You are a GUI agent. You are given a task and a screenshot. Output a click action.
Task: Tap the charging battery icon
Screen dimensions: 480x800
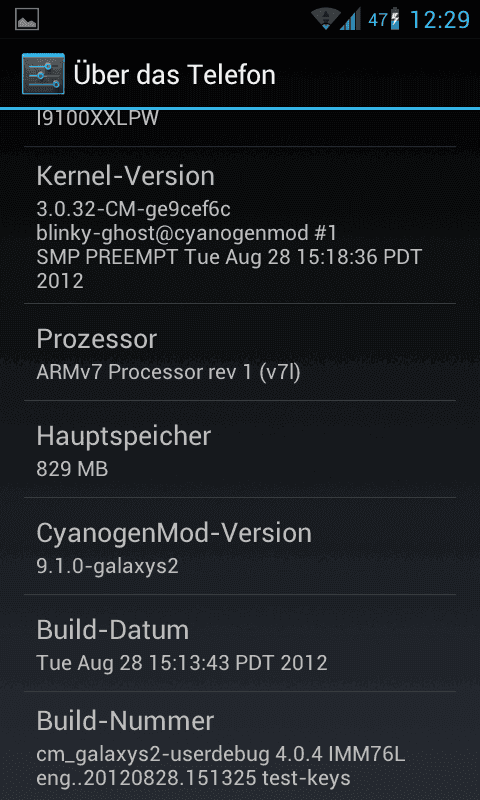click(x=395, y=19)
